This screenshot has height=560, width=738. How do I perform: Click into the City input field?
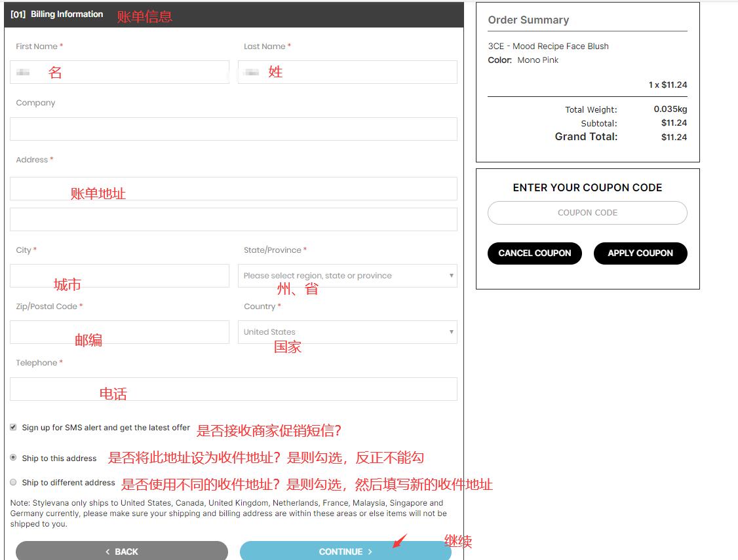pos(119,276)
